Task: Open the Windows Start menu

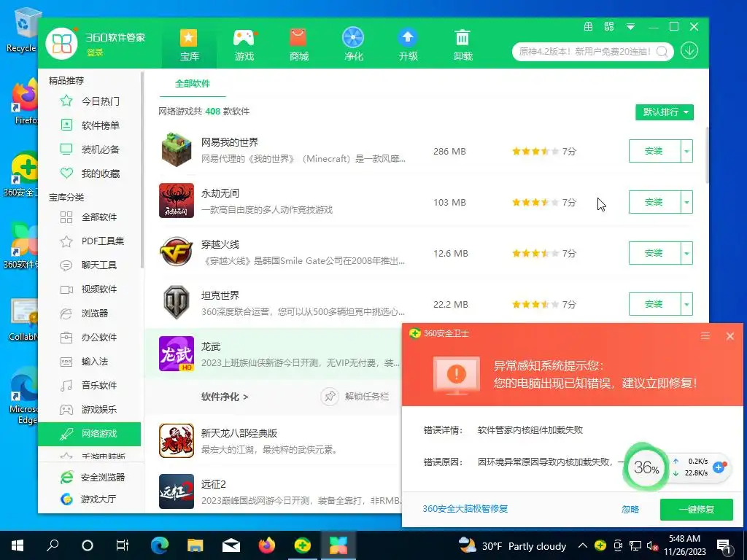Action: point(18,545)
